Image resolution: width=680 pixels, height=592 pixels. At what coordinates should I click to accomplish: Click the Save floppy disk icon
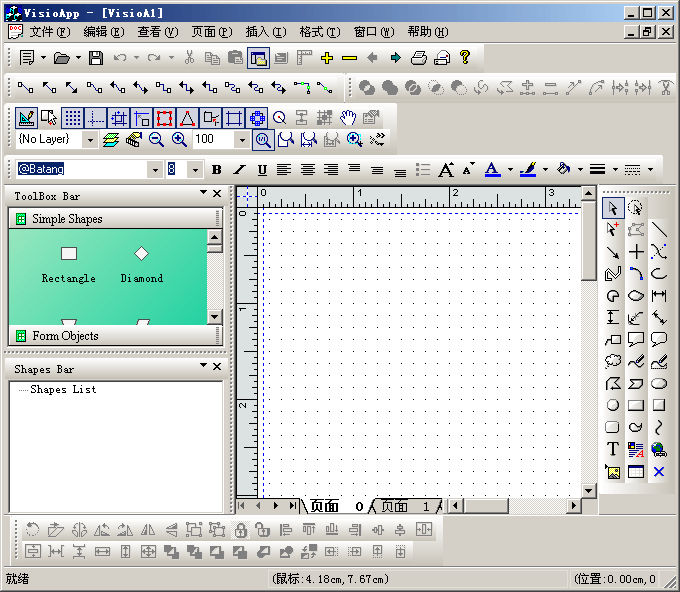tap(96, 58)
